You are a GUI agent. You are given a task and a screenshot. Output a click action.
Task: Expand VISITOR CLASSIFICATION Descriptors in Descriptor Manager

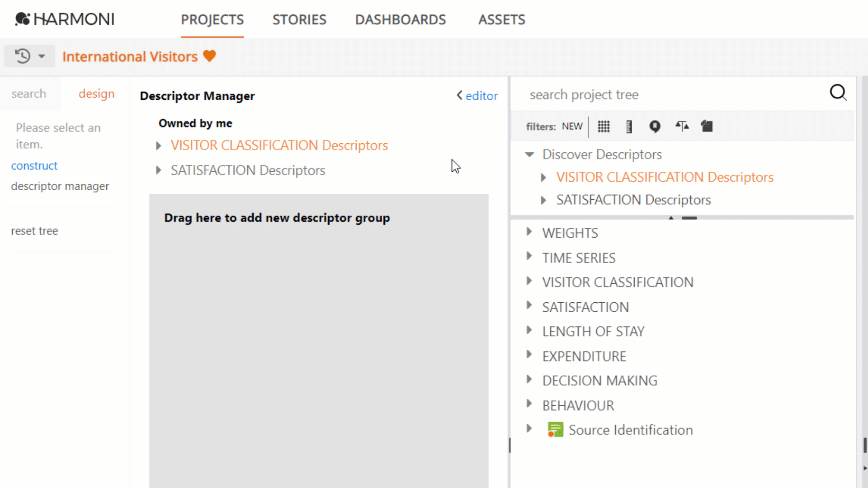158,146
